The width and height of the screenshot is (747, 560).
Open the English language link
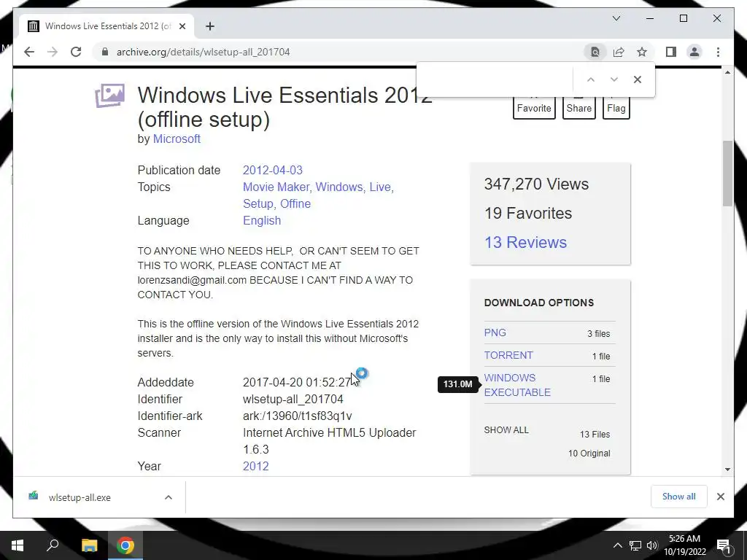click(262, 220)
